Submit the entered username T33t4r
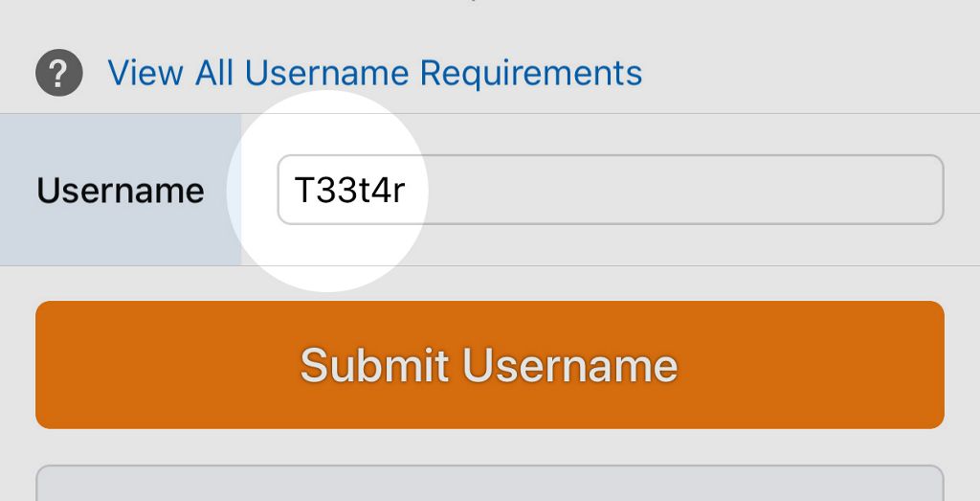Viewport: 980px width, 501px height. pyautogui.click(x=489, y=365)
